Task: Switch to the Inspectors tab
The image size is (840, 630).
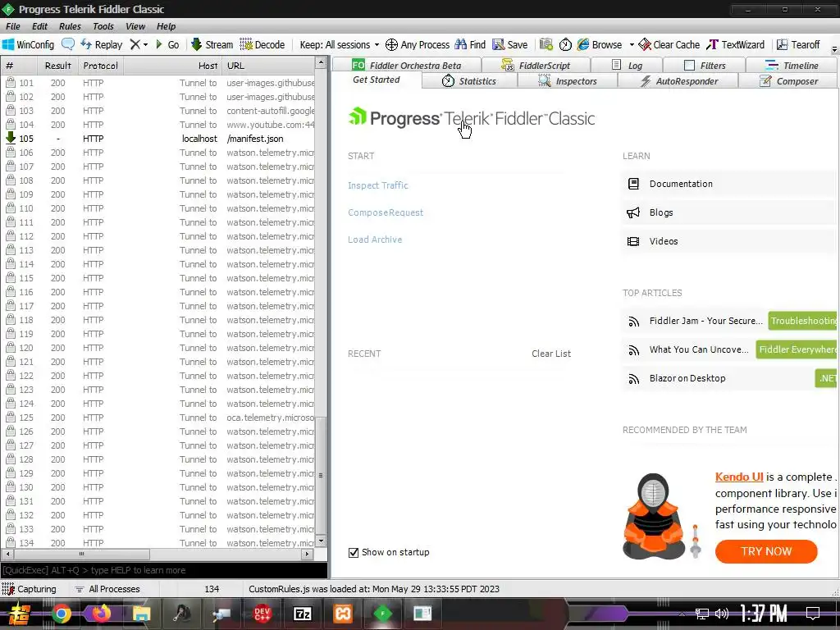Action: click(568, 81)
